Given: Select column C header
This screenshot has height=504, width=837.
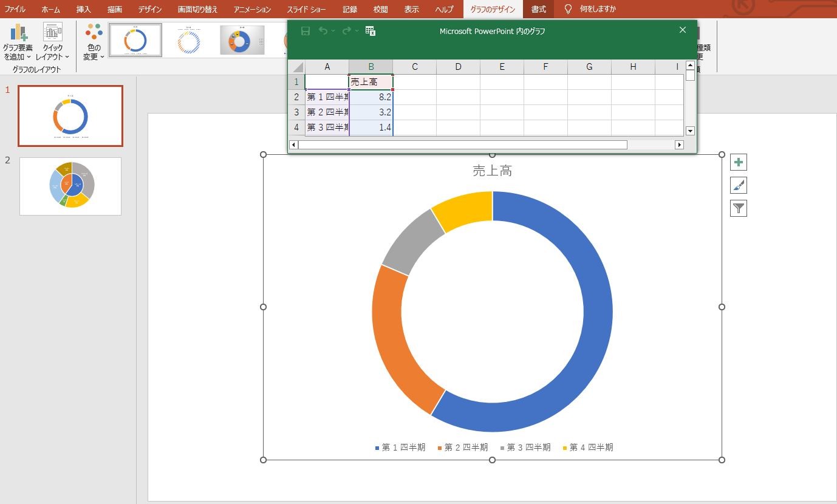Looking at the screenshot, I should coord(415,67).
